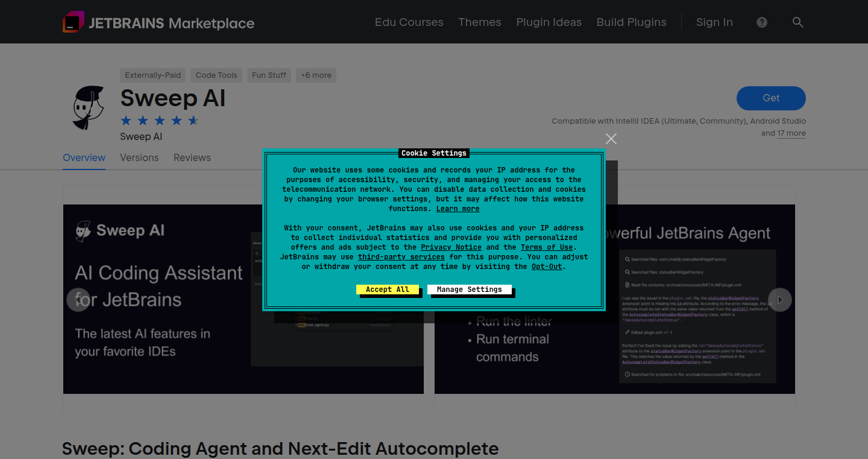Show the next screenshot with the right arrow
This screenshot has width=868, height=459.
(x=780, y=300)
